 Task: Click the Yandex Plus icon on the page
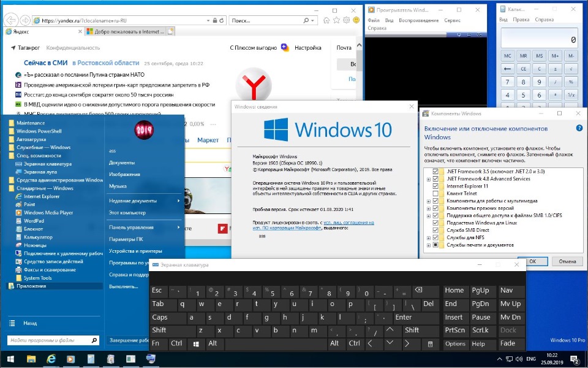pos(285,48)
